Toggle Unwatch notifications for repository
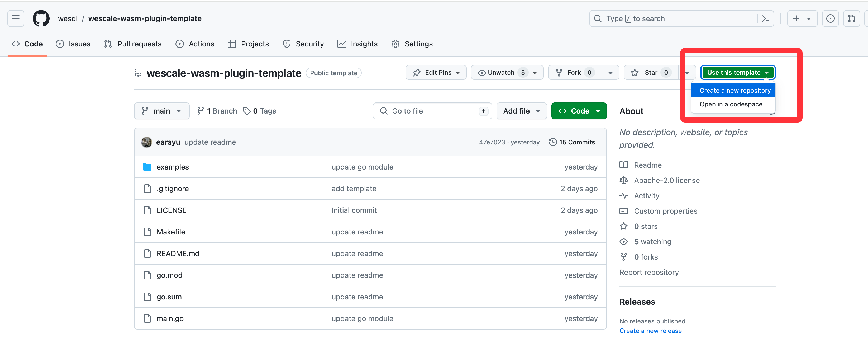The width and height of the screenshot is (868, 338). point(507,73)
